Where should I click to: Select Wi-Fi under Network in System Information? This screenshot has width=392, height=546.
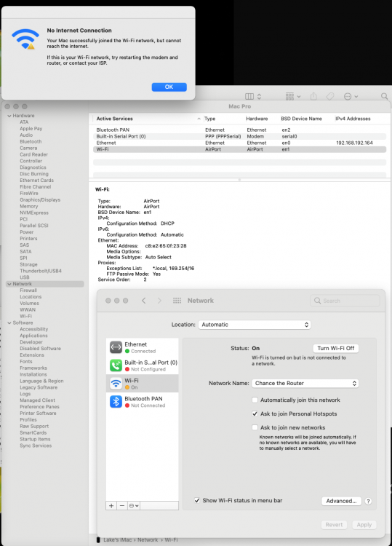click(x=25, y=316)
